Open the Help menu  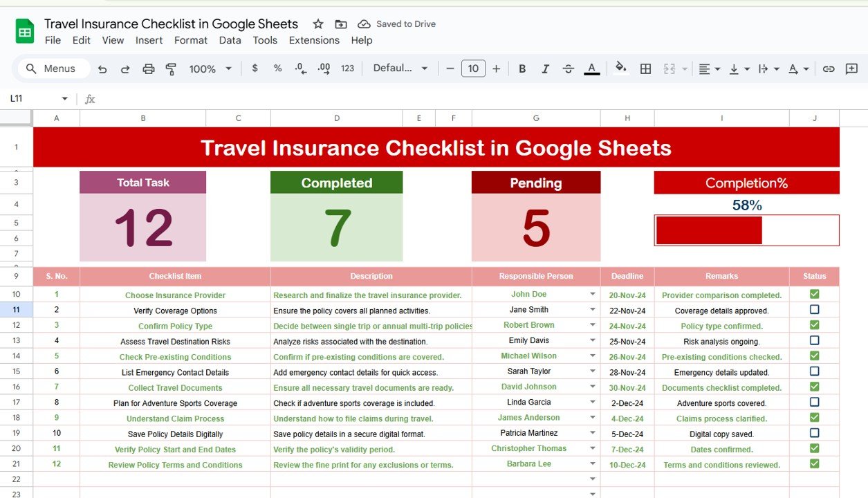(362, 40)
